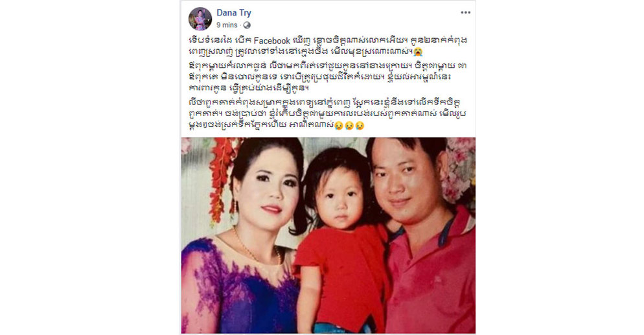Click the pink flowers behind the man
This screenshot has width=644, height=335.
click(x=460, y=168)
